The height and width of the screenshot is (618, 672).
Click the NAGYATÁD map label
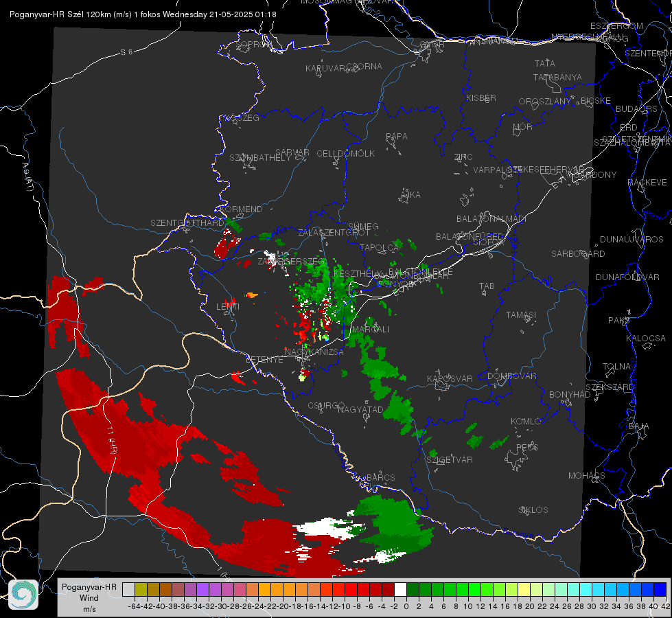[x=360, y=409]
